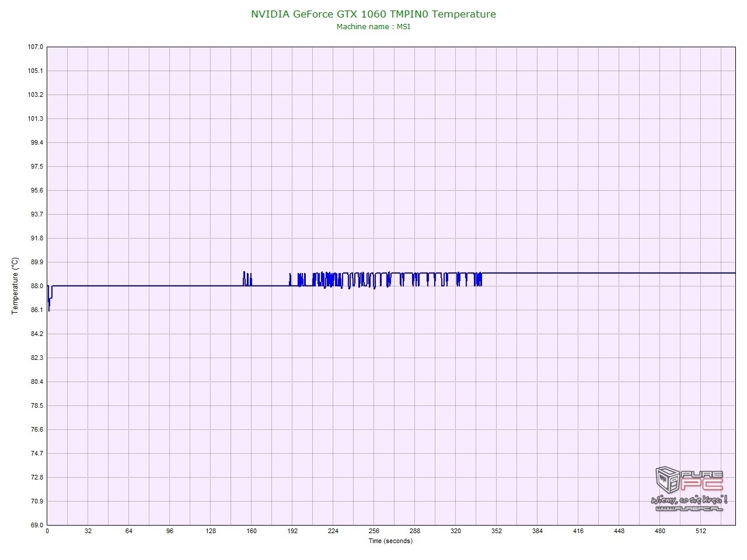
Task: Click the 160 time axis value
Action: (252, 531)
